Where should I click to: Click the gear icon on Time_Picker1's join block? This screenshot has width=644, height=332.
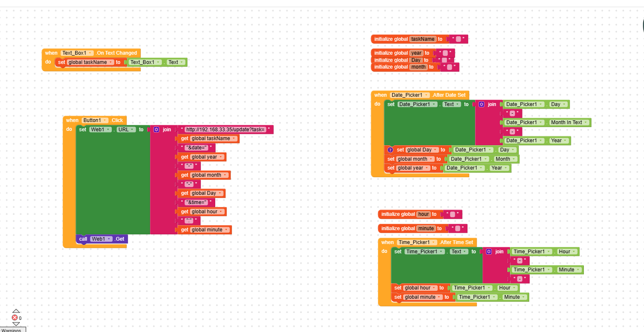(489, 251)
